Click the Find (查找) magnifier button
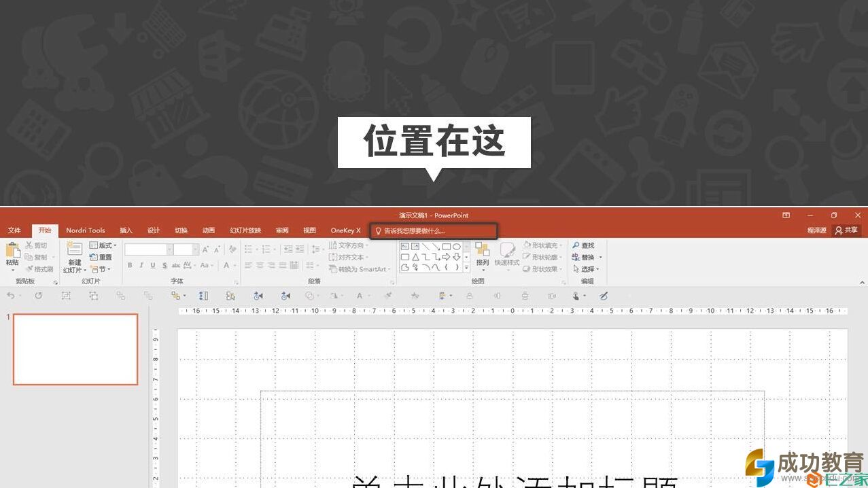 583,245
